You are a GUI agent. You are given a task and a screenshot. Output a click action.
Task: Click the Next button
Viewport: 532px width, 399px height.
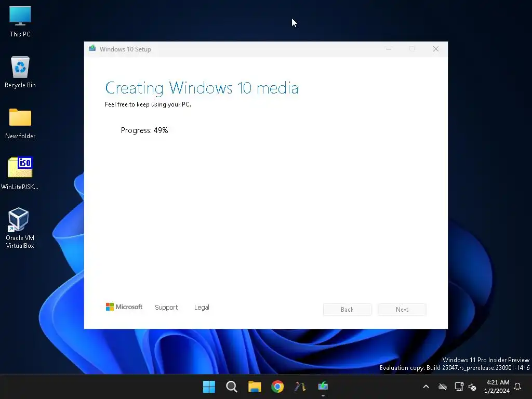point(402,310)
